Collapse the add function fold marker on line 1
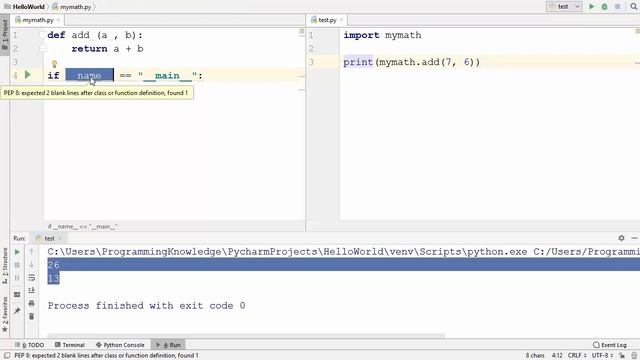The height and width of the screenshot is (360, 640). [x=42, y=35]
